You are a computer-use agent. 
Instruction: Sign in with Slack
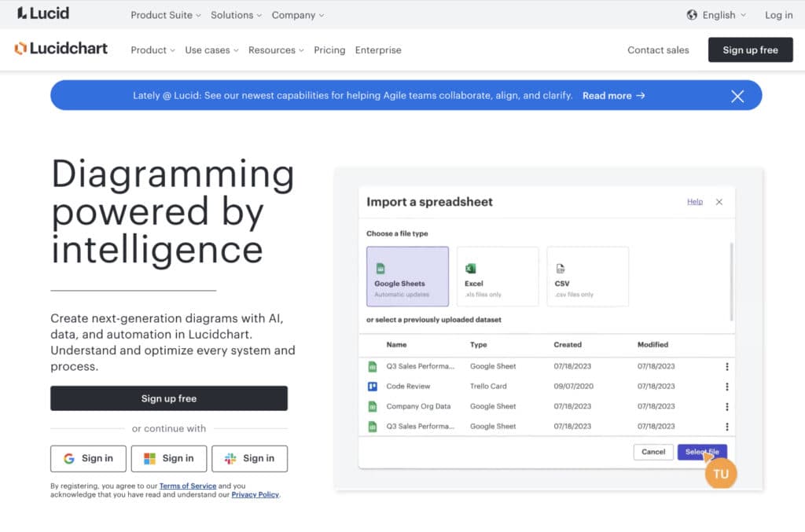click(250, 458)
